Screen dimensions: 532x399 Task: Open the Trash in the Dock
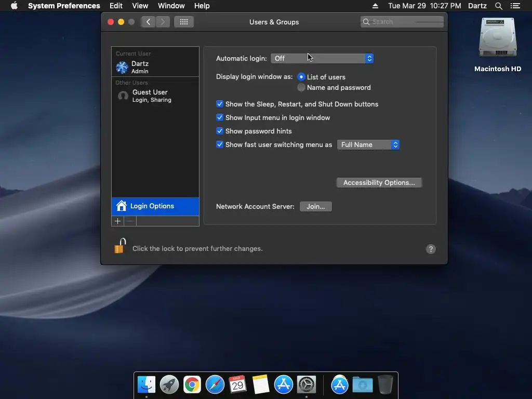tap(385, 384)
